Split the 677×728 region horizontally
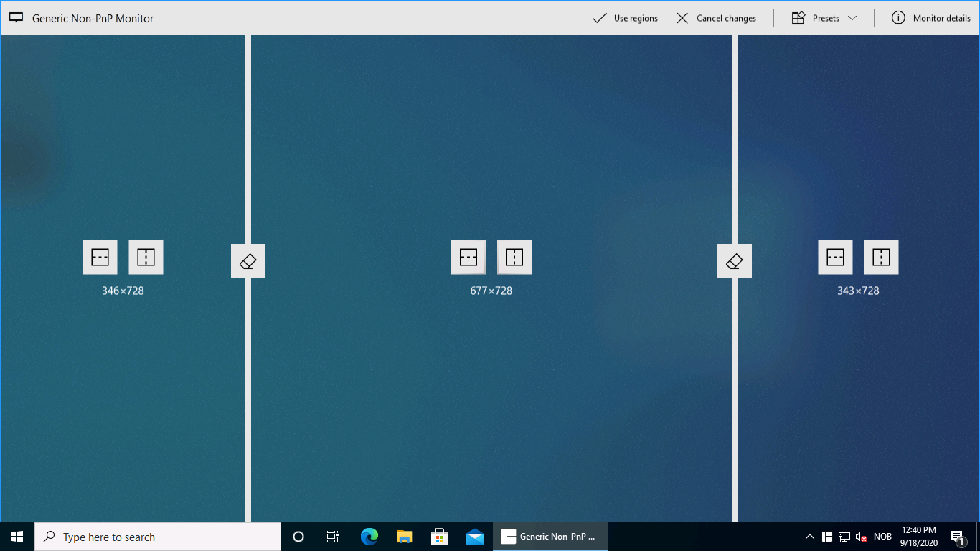980x551 pixels. click(468, 256)
